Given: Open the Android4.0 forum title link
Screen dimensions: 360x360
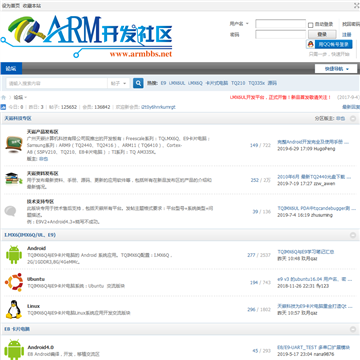Looking at the screenshot, I should pos(41,347).
